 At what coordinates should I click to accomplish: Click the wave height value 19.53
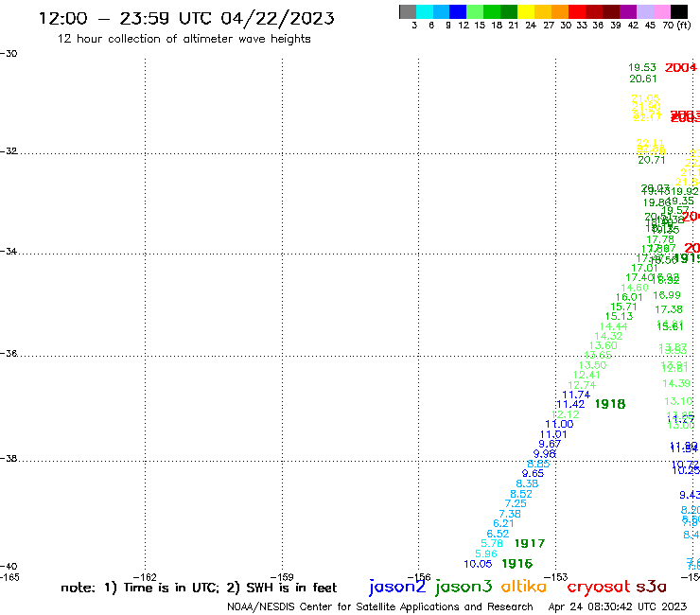pyautogui.click(x=642, y=67)
